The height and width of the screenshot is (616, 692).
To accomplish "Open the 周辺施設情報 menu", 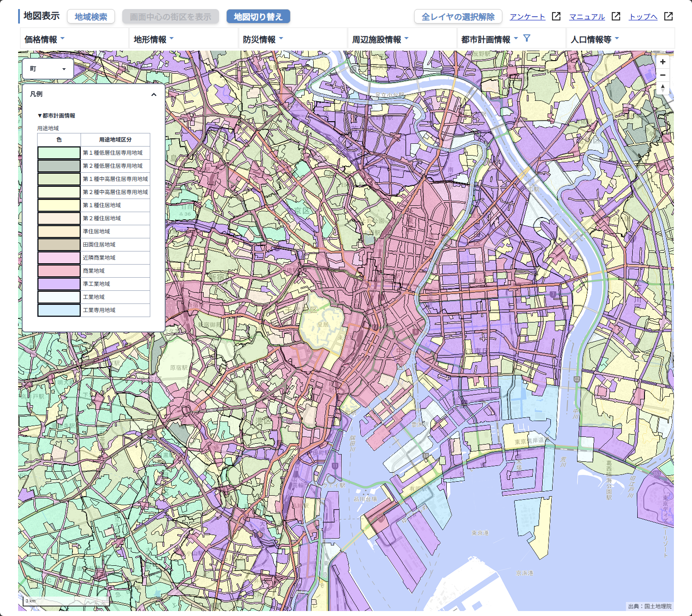I will coord(380,39).
